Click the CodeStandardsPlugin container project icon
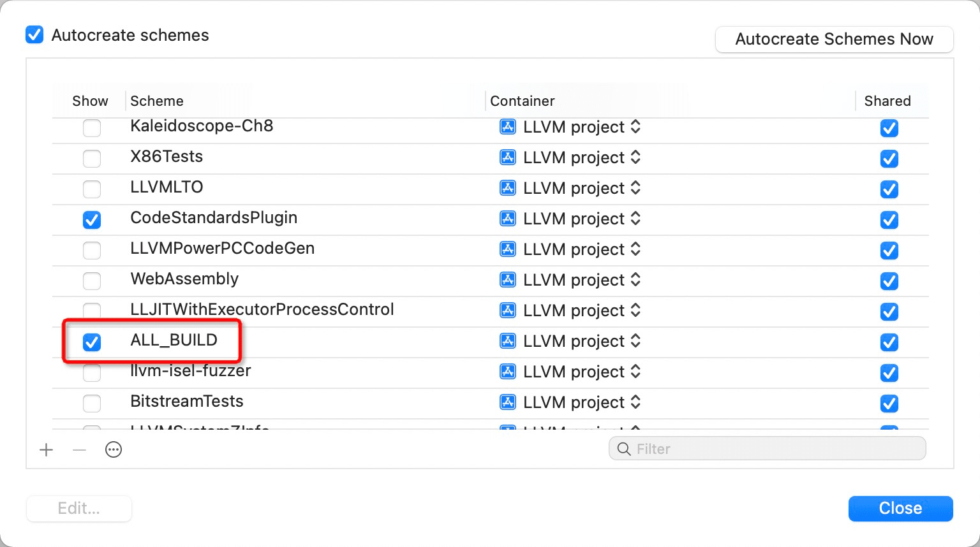This screenshot has width=980, height=547. (508, 219)
